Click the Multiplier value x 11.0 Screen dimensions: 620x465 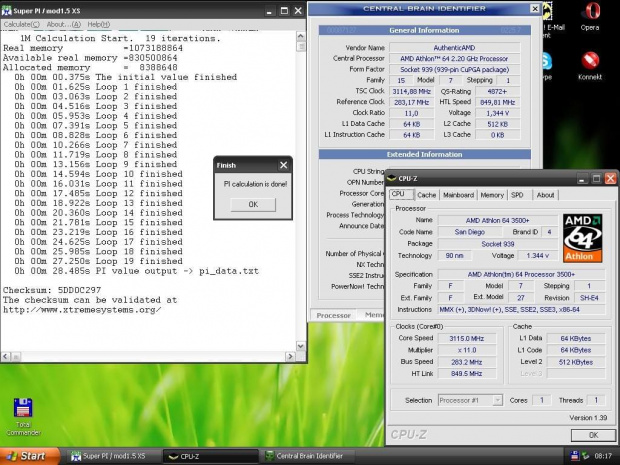pyautogui.click(x=467, y=350)
